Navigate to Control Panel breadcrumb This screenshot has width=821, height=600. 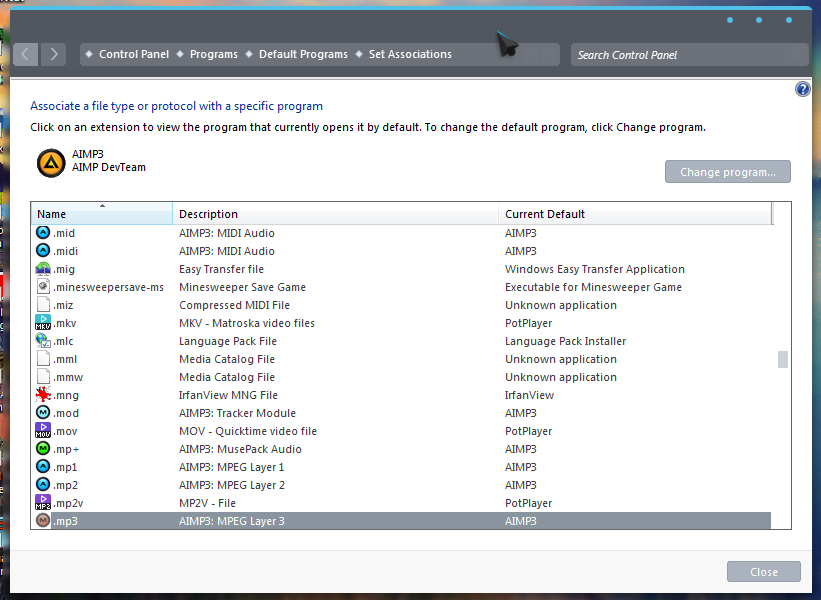tap(134, 54)
